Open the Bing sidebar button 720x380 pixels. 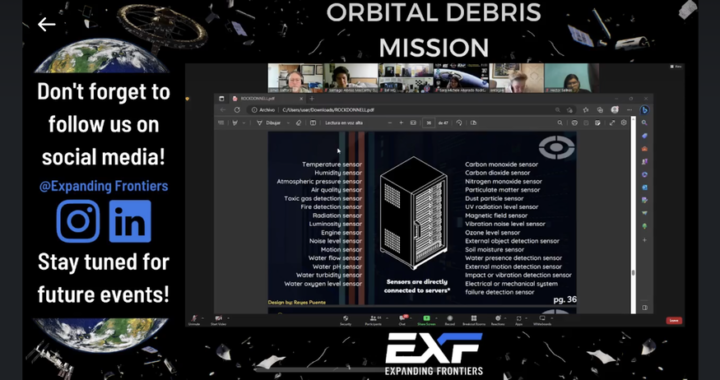[645, 110]
